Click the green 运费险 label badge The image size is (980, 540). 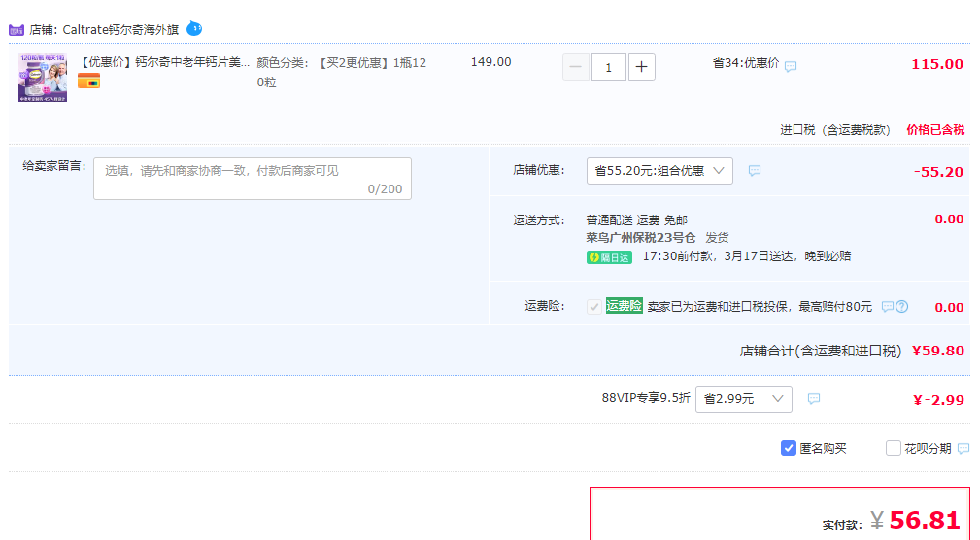tap(624, 306)
